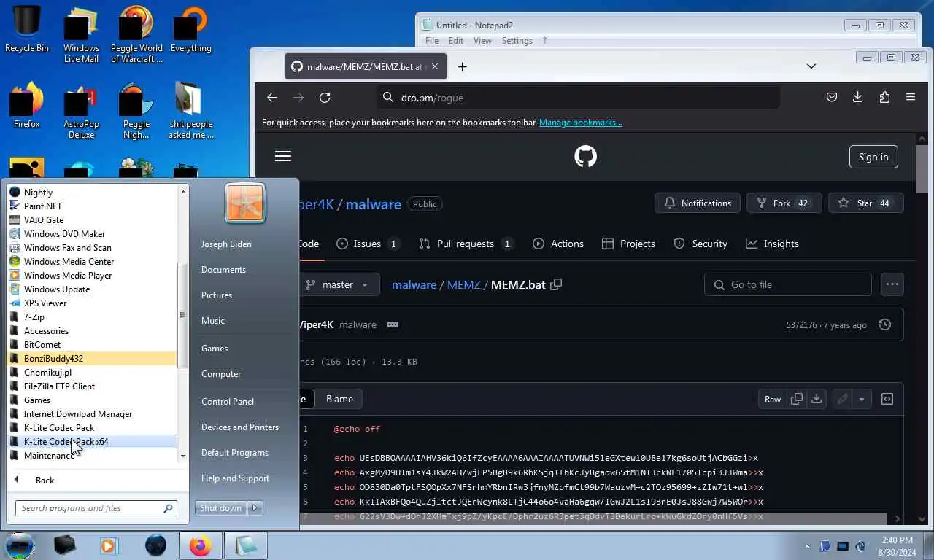
Task: Open MEMZ folder breadcrumb link
Action: coord(463,284)
